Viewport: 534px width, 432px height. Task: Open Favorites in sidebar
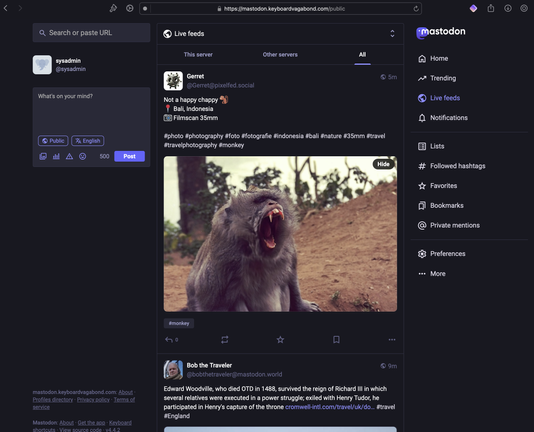tap(438, 186)
